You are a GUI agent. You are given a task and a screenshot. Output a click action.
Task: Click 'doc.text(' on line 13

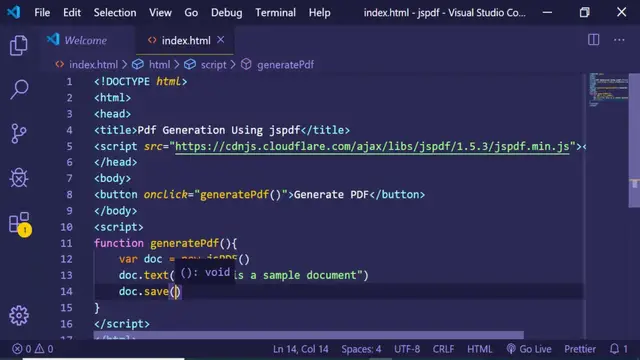(147, 275)
